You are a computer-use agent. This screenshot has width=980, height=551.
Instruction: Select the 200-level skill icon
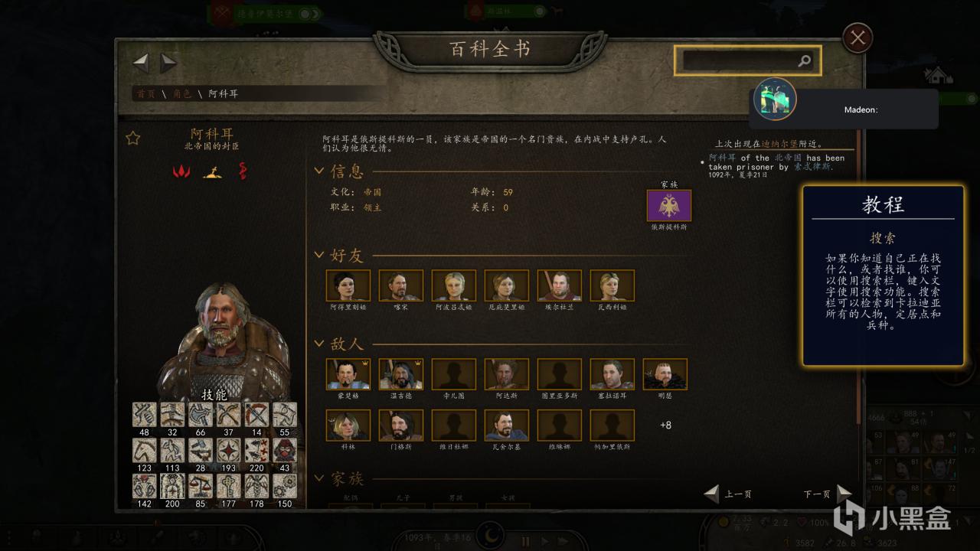[172, 486]
